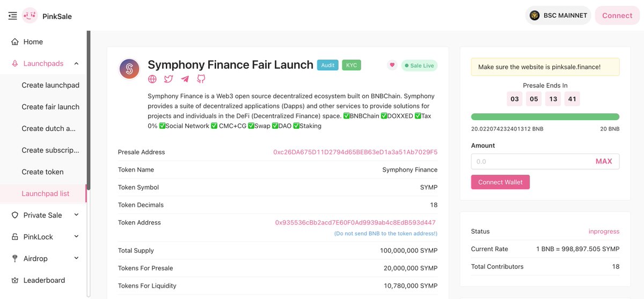Click the 100,000,000 SYMP total supply value

(x=409, y=251)
